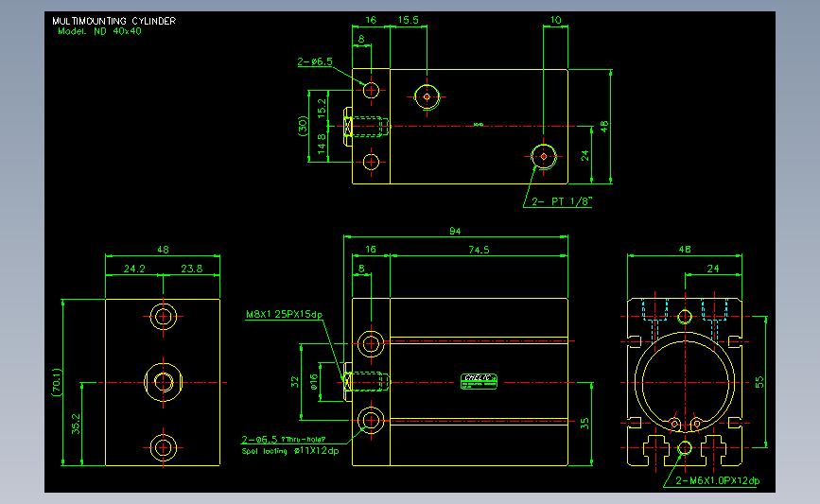Click the 94 overall length dimension

[455, 231]
